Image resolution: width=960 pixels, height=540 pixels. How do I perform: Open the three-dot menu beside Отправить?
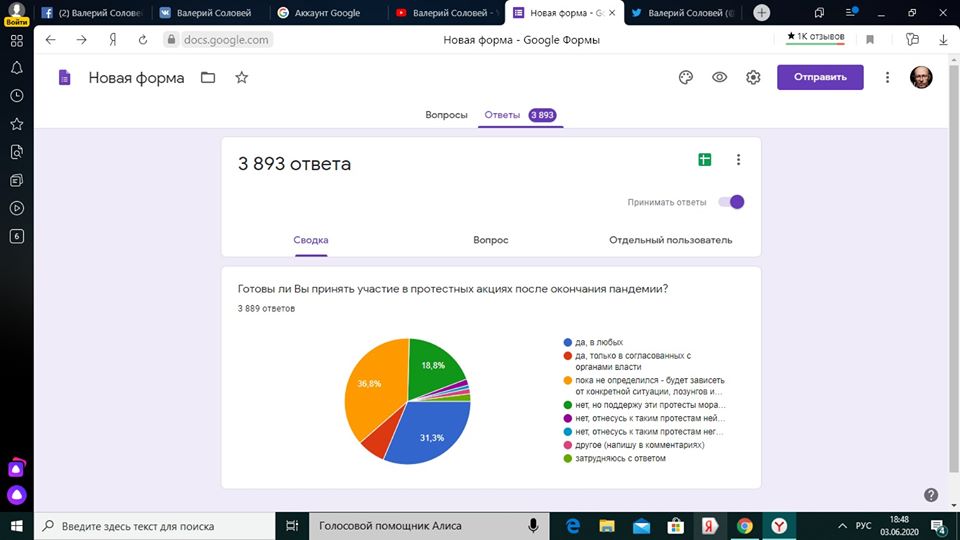point(887,78)
